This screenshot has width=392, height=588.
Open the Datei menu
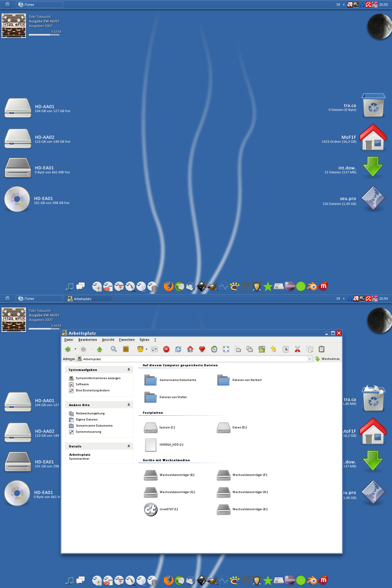69,340
